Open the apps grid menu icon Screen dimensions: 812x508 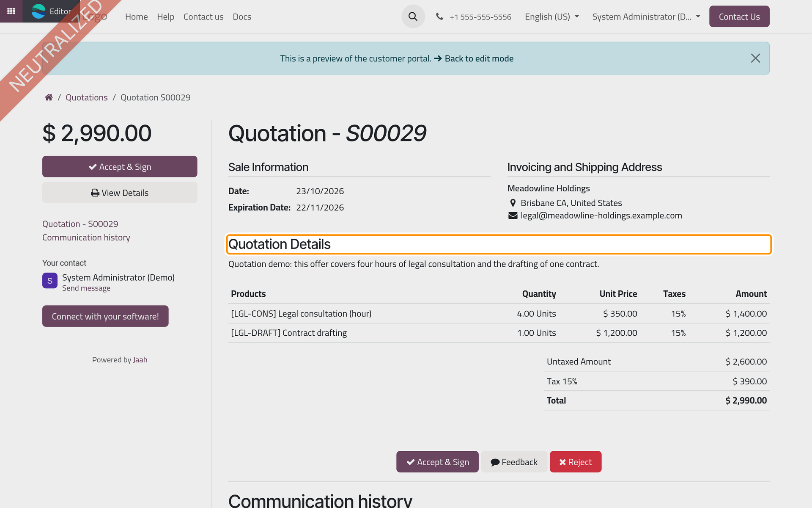pos(11,11)
